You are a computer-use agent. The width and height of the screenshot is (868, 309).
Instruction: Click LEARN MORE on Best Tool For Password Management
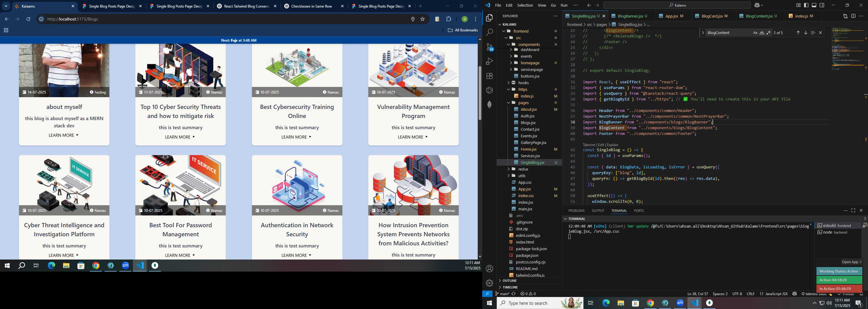[180, 255]
